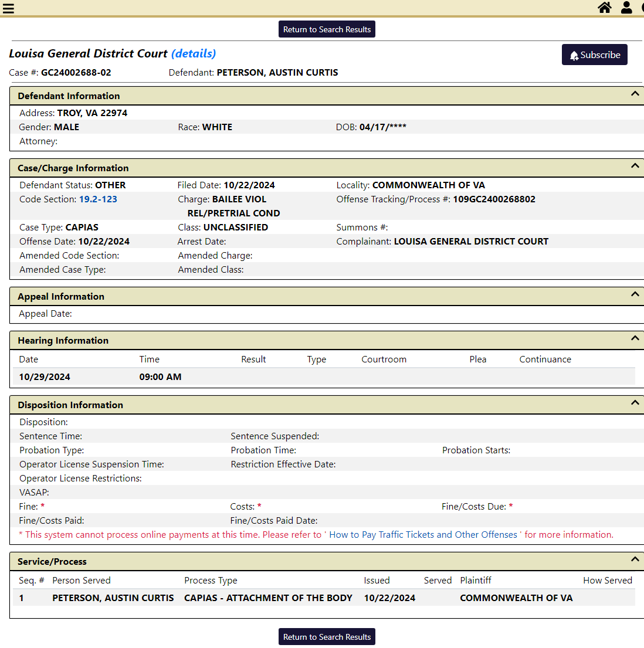The image size is (644, 648).
Task: Click Gender MALE value
Action: 66,127
